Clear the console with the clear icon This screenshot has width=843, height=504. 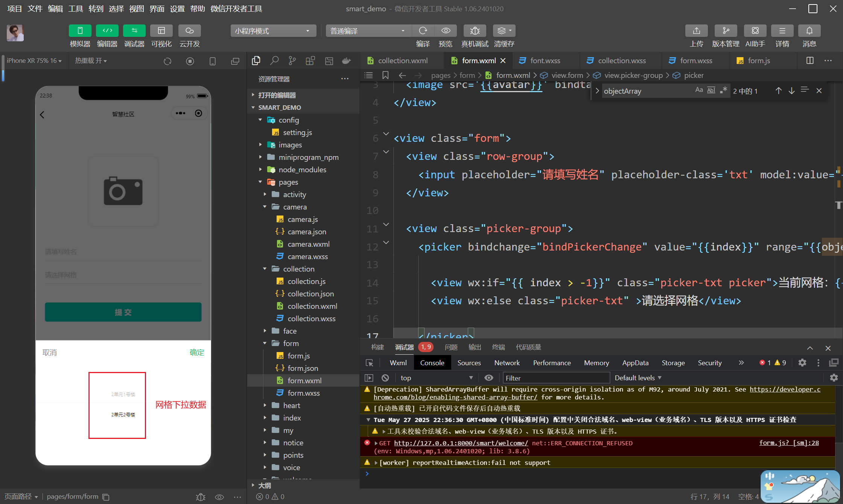pyautogui.click(x=385, y=378)
